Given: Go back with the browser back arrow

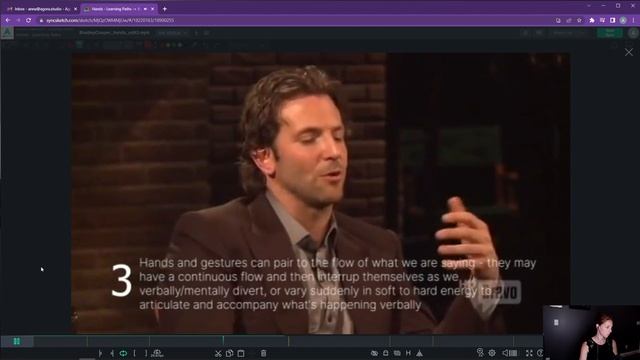Looking at the screenshot, I should click(x=8, y=20).
